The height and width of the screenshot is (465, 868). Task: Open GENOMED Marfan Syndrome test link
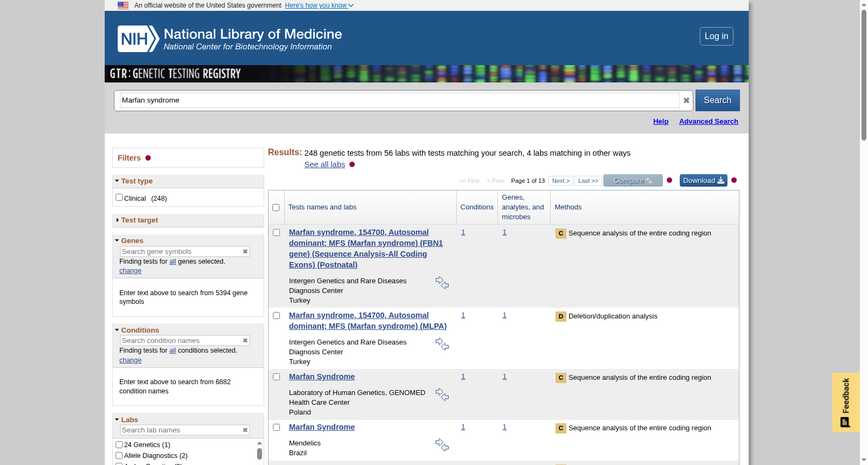(322, 377)
